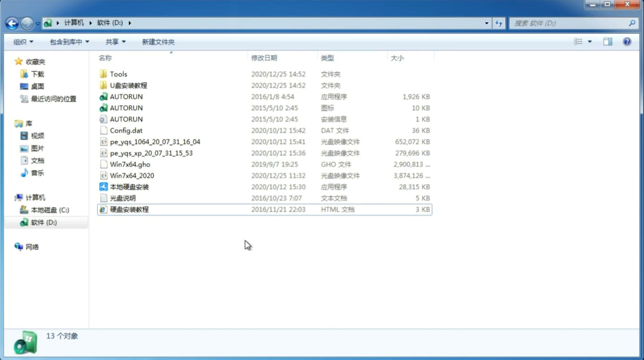Navigate back using left arrow button
This screenshot has height=360, width=644.
coord(12,22)
